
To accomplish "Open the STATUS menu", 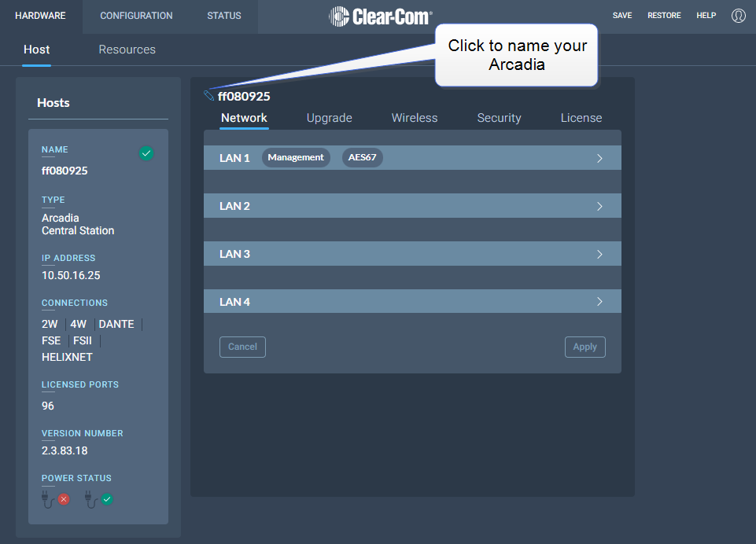I will coord(223,15).
